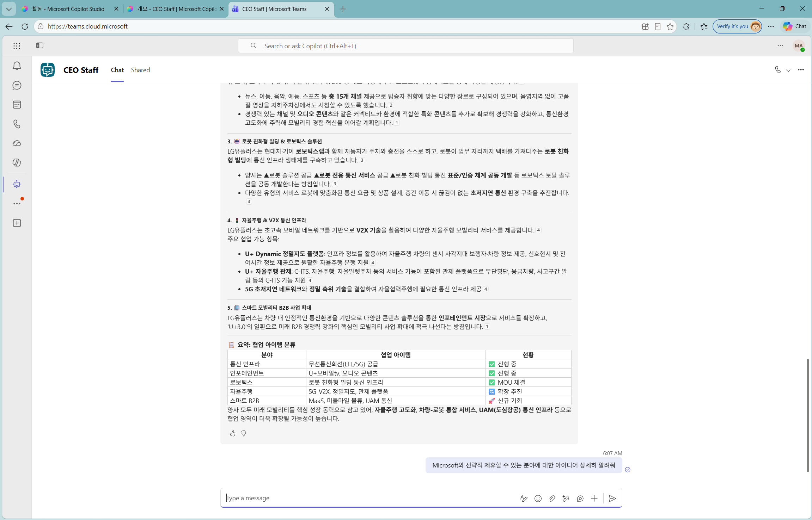Screen dimensions: 812x520
Task: Click the 확장 추진 status cell
Action: pos(528,391)
